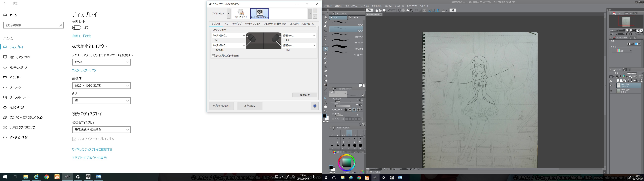This screenshot has width=644, height=181.
Task: Open the フィルター(I) menu
Action: click(399, 6)
